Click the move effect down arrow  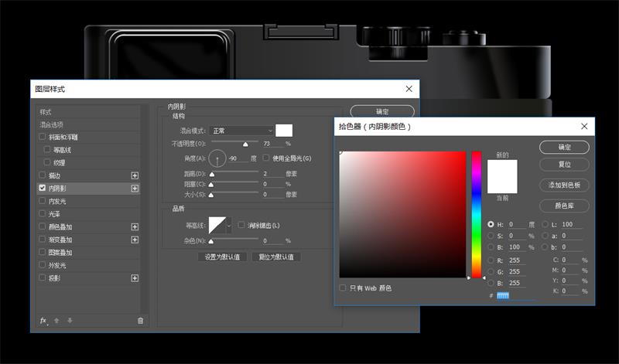[70, 320]
